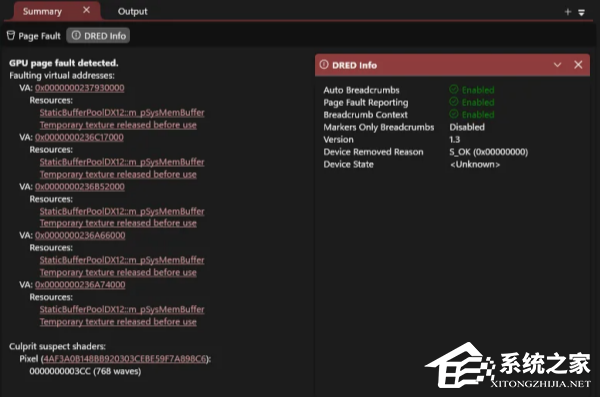600x397 pixels.
Task: Click the Culprit suspect shaders label
Action: [57, 346]
